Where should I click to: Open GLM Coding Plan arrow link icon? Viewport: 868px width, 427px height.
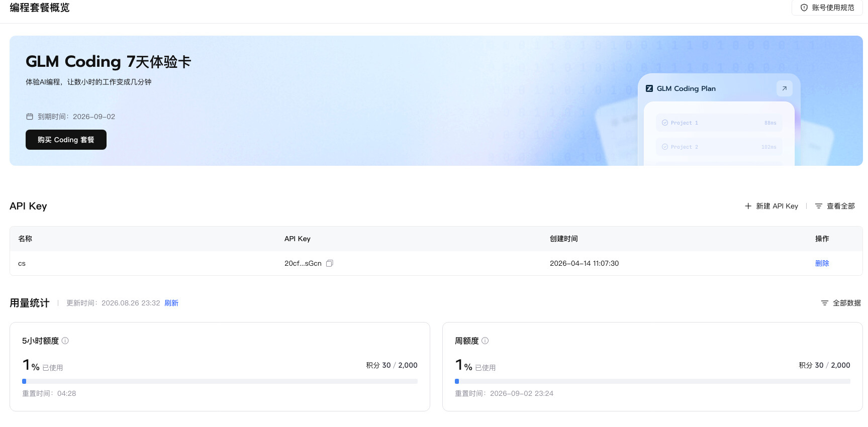click(785, 88)
